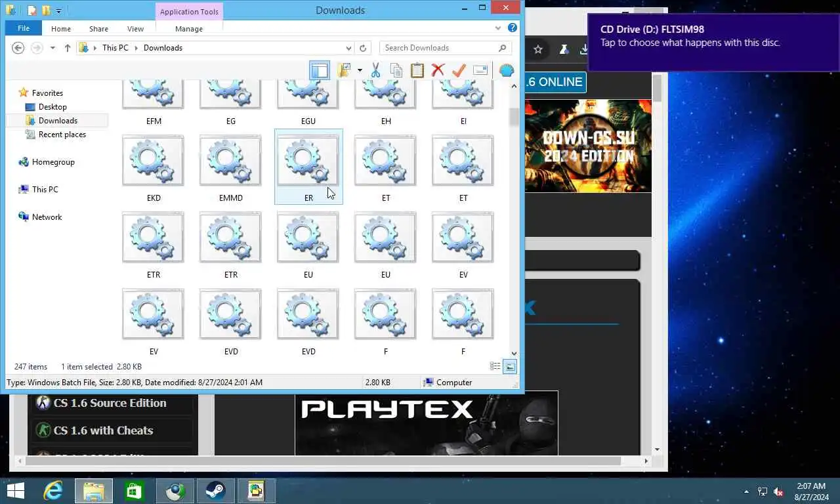The height and width of the screenshot is (504, 840).
Task: Open the File menu tab
Action: pos(24,28)
